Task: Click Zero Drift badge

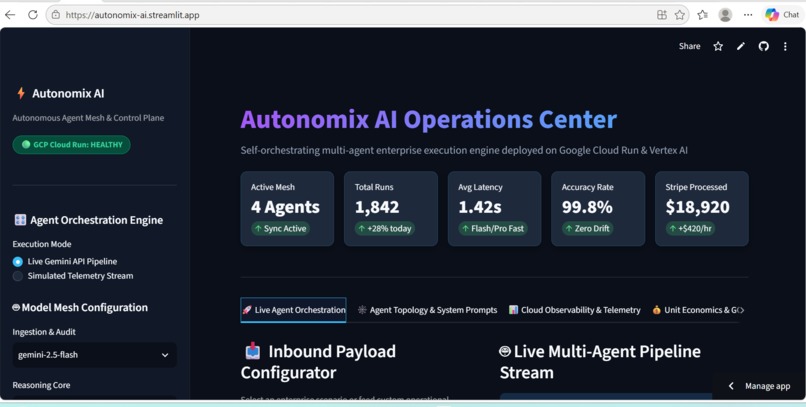Action: (x=588, y=229)
